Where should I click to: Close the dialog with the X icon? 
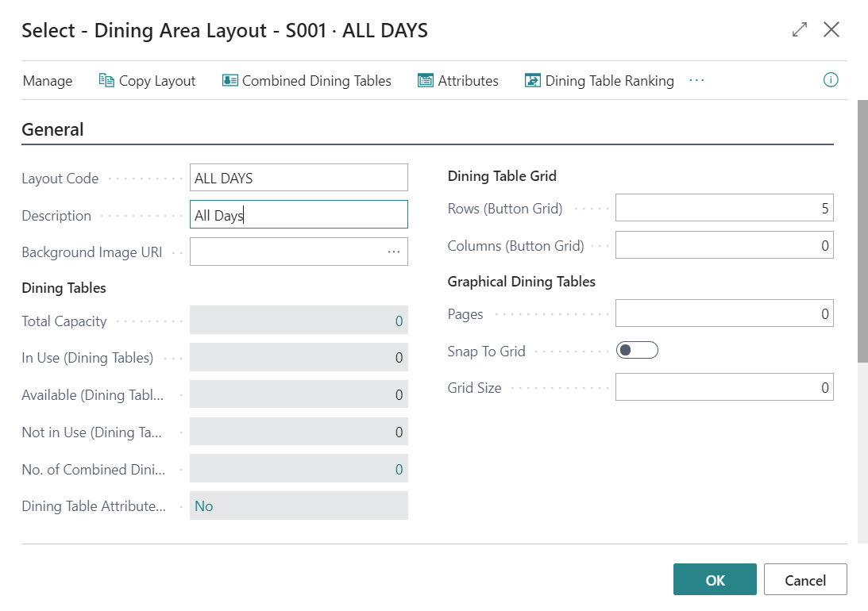831,30
